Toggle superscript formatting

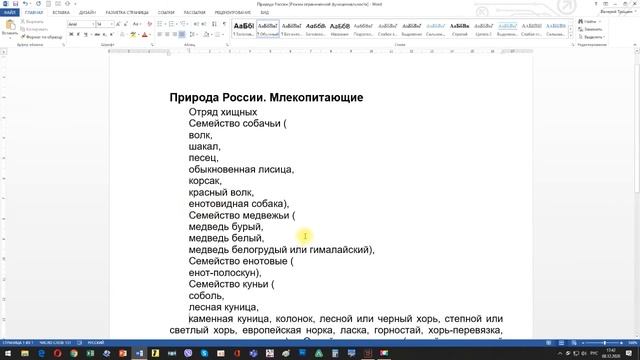111,35
